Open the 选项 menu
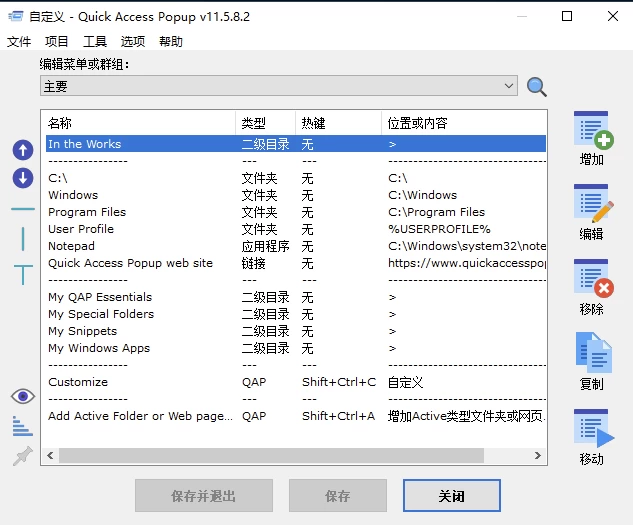This screenshot has height=525, width=633. [133, 41]
